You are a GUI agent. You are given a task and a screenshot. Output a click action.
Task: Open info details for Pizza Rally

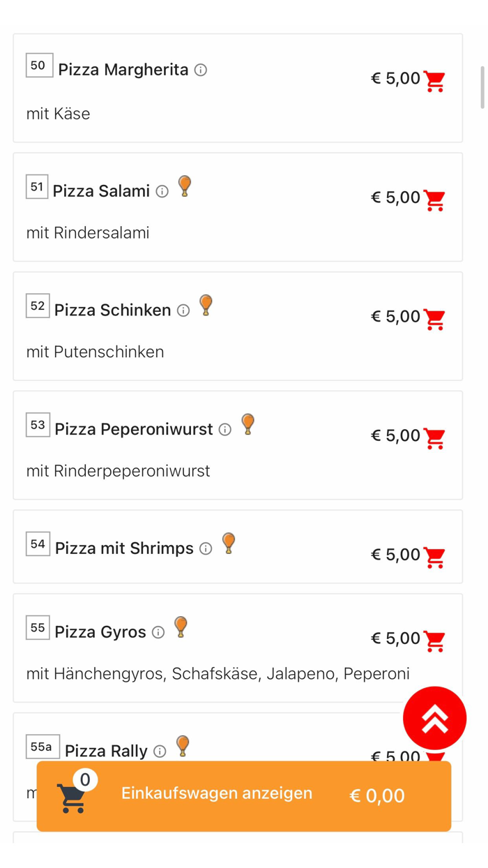159,751
